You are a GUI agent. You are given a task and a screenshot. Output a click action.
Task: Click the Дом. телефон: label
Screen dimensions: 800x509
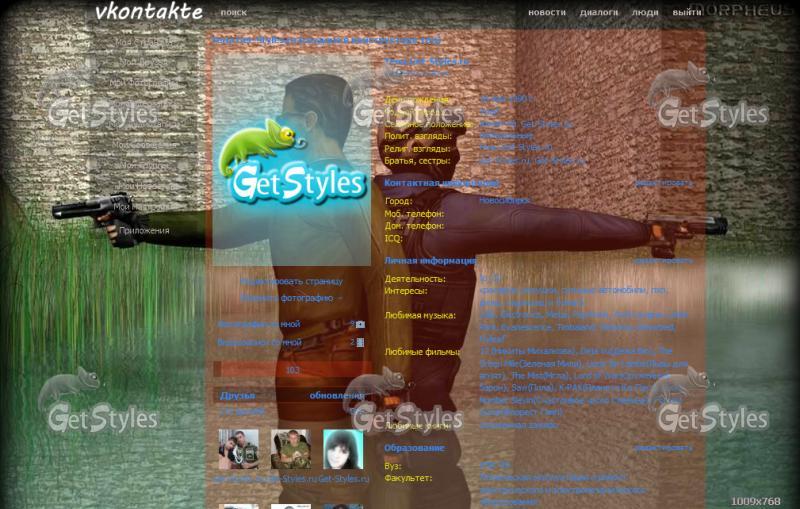[414, 226]
